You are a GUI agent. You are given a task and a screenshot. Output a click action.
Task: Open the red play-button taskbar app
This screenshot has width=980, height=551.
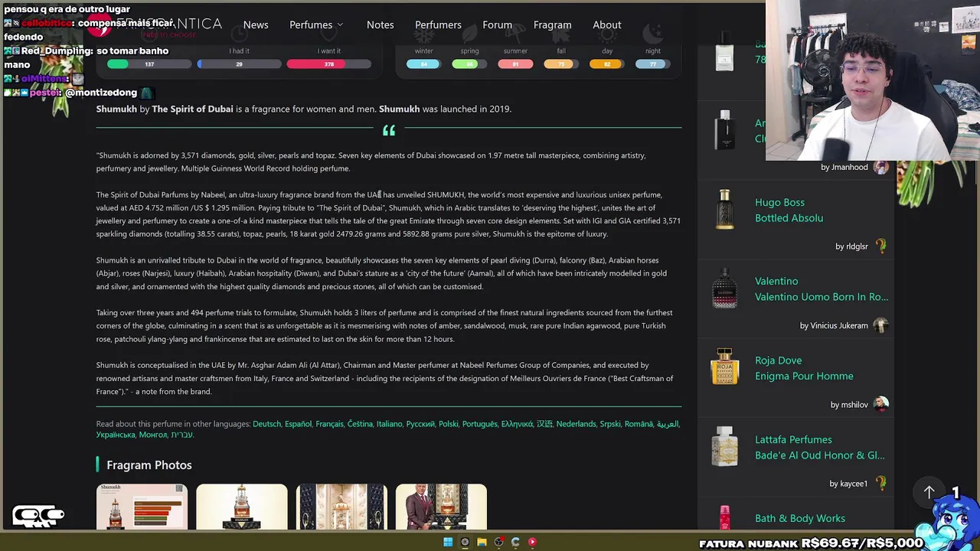click(x=532, y=542)
